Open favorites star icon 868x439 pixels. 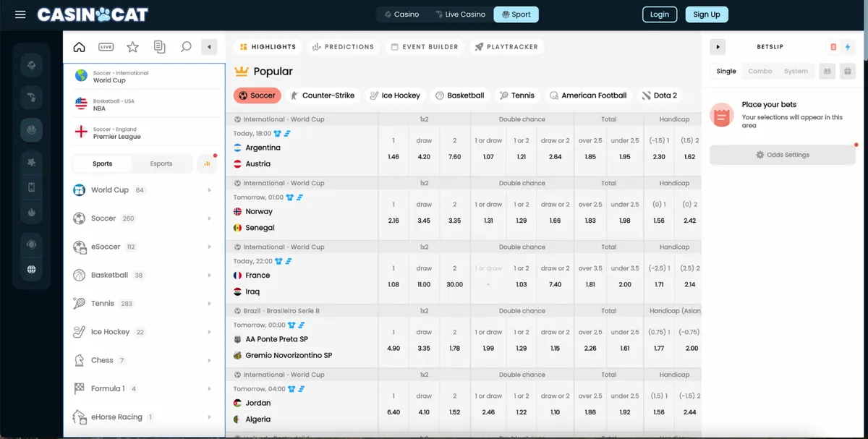pos(132,47)
